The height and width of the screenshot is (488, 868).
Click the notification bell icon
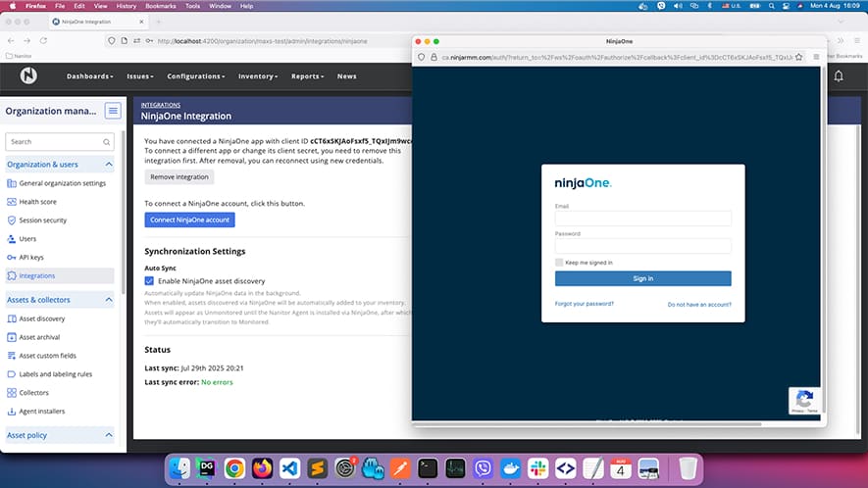coord(838,76)
